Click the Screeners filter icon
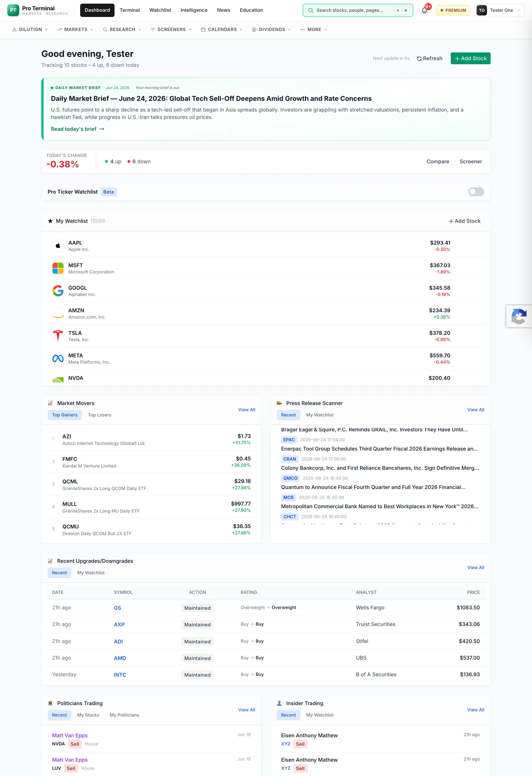This screenshot has height=776, width=532. point(153,29)
